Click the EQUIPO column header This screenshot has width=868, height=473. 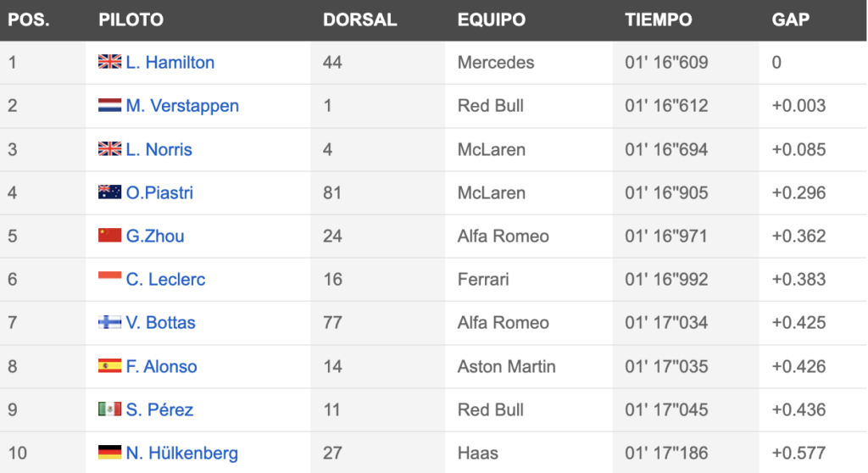491,20
